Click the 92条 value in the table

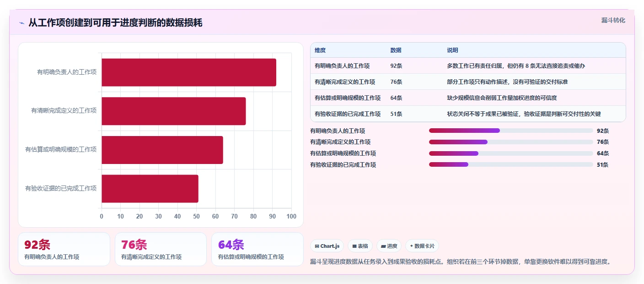pyautogui.click(x=396, y=66)
